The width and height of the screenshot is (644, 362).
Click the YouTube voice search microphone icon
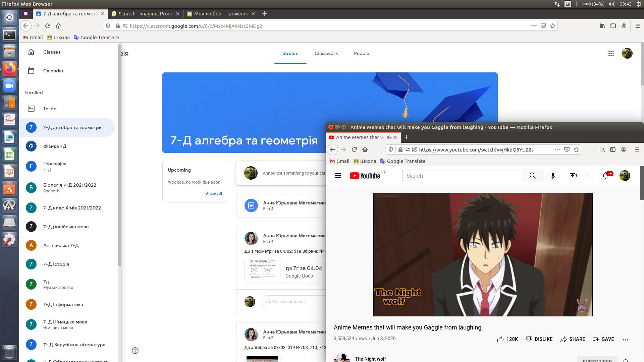pyautogui.click(x=553, y=176)
